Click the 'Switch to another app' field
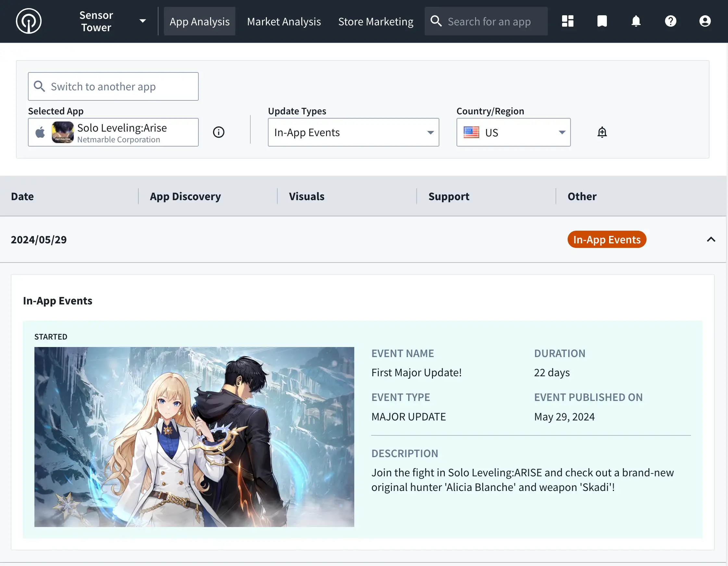 (x=113, y=86)
